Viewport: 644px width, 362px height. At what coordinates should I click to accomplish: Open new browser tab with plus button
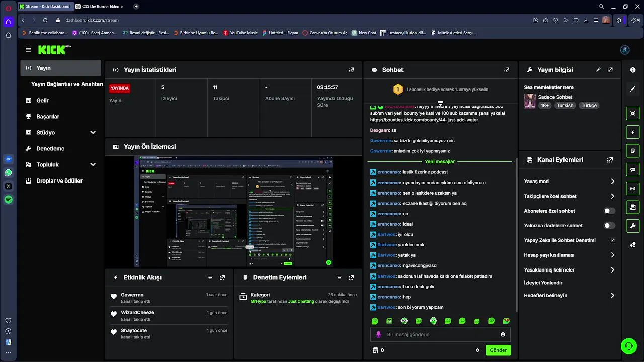coord(136,7)
